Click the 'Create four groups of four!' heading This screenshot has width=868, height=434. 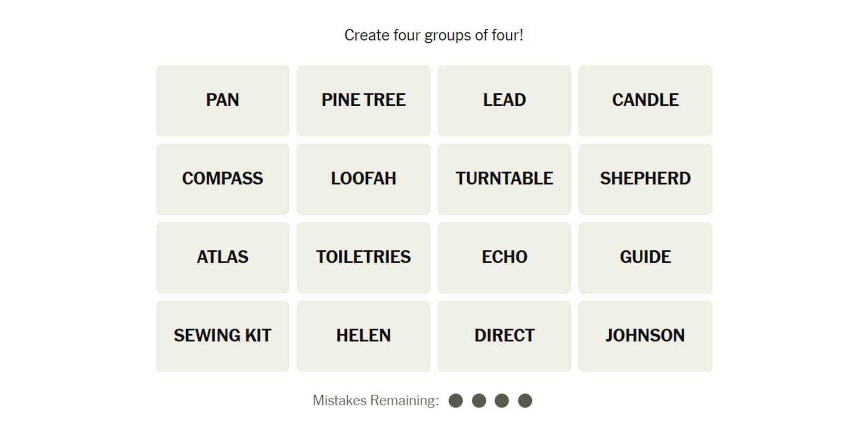pyautogui.click(x=433, y=35)
